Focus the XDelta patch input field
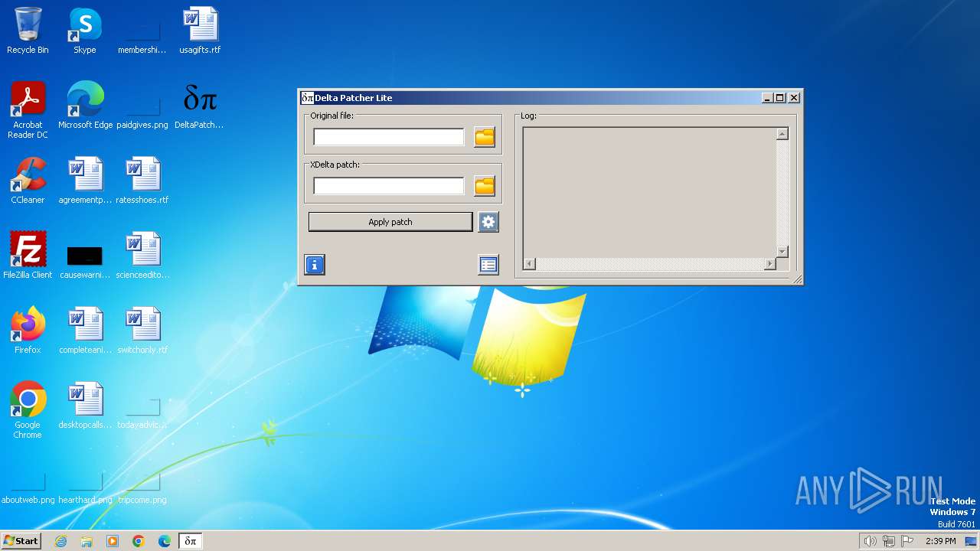This screenshot has height=551, width=980. [389, 186]
